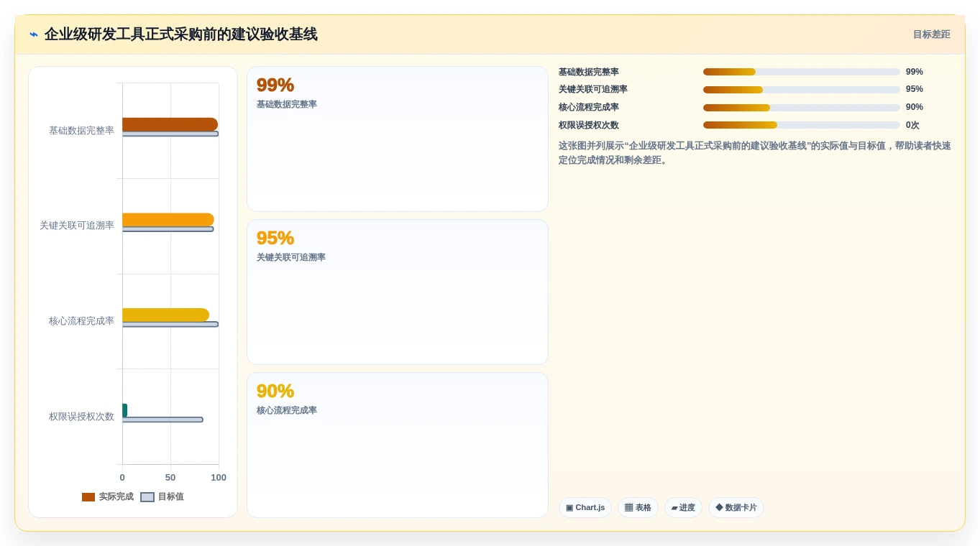
Task: Select the 95% 关键关联可追溯率 card
Action: (x=398, y=292)
